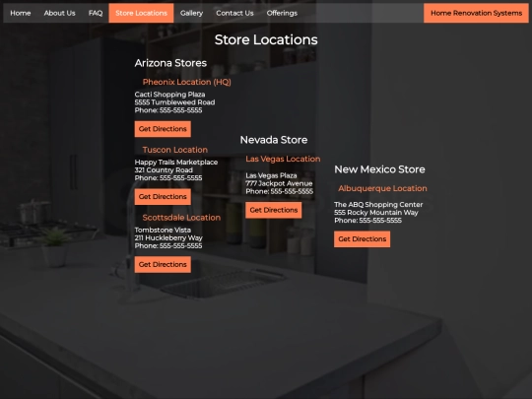Click the 5555 Tumbleweed Road address
The image size is (532, 399).
pyautogui.click(x=174, y=102)
